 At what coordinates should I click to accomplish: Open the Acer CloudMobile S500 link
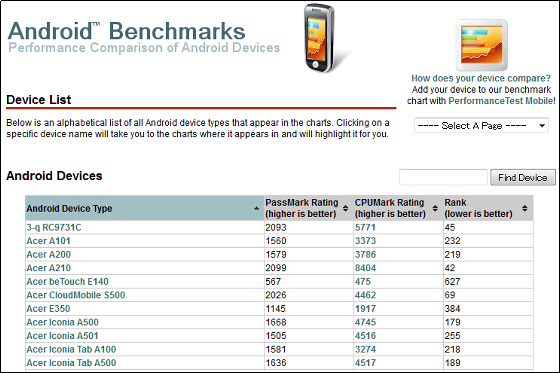[x=76, y=295]
